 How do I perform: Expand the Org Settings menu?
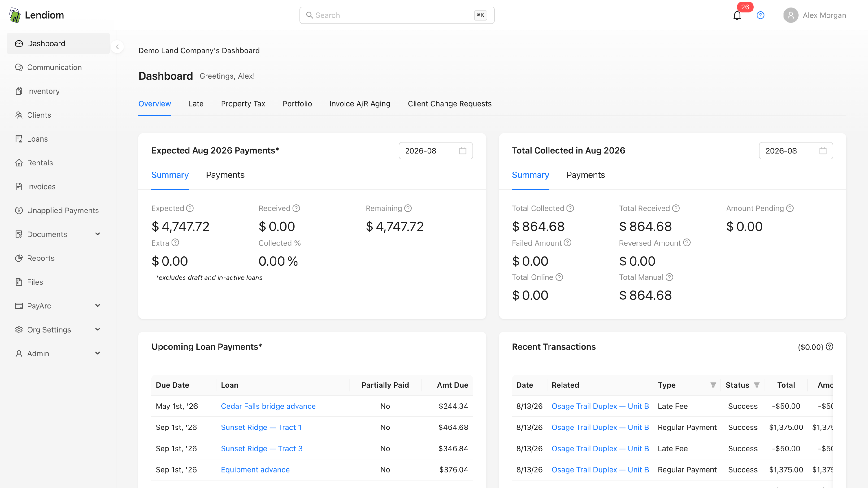click(x=58, y=330)
